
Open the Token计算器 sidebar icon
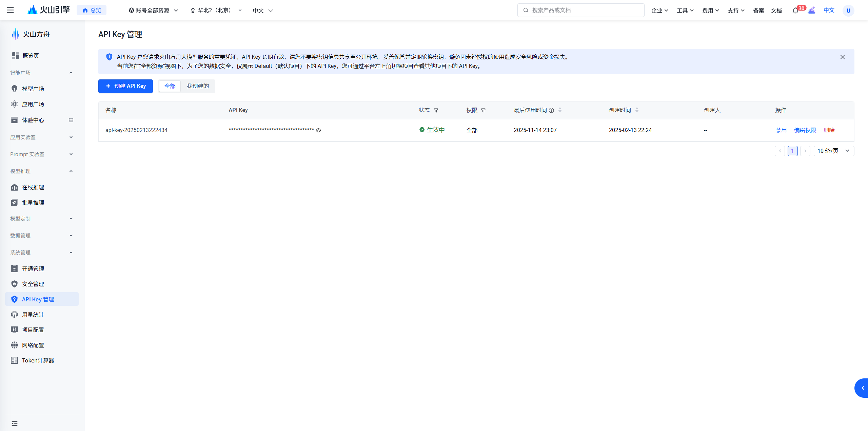(x=14, y=360)
